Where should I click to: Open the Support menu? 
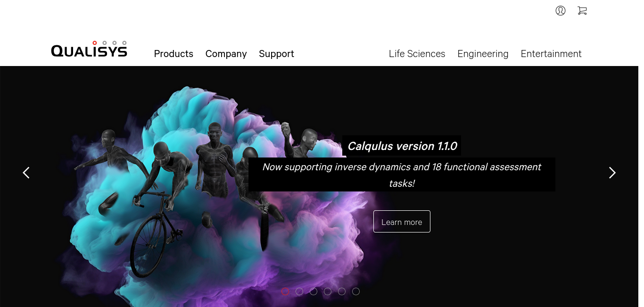tap(276, 54)
